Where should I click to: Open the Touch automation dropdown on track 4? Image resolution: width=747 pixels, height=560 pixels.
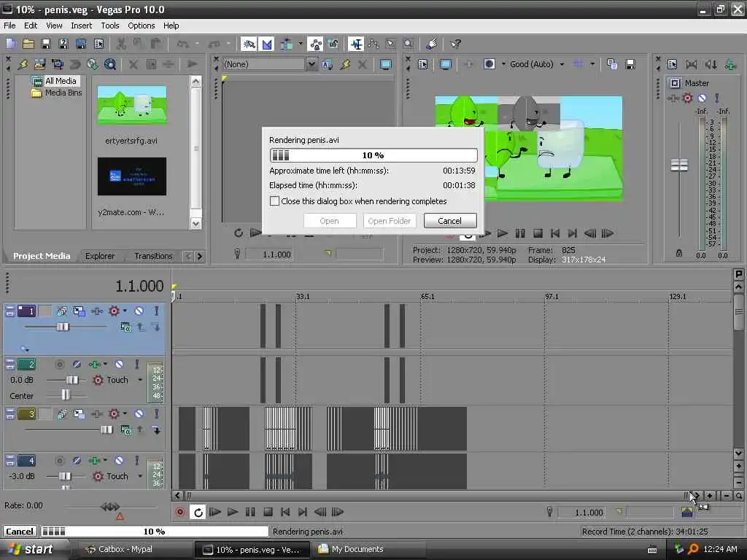pyautogui.click(x=140, y=476)
